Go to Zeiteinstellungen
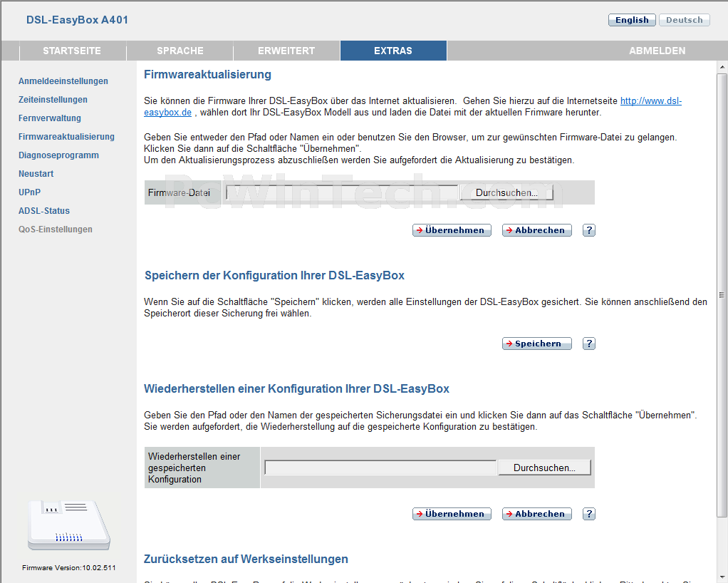 53,99
